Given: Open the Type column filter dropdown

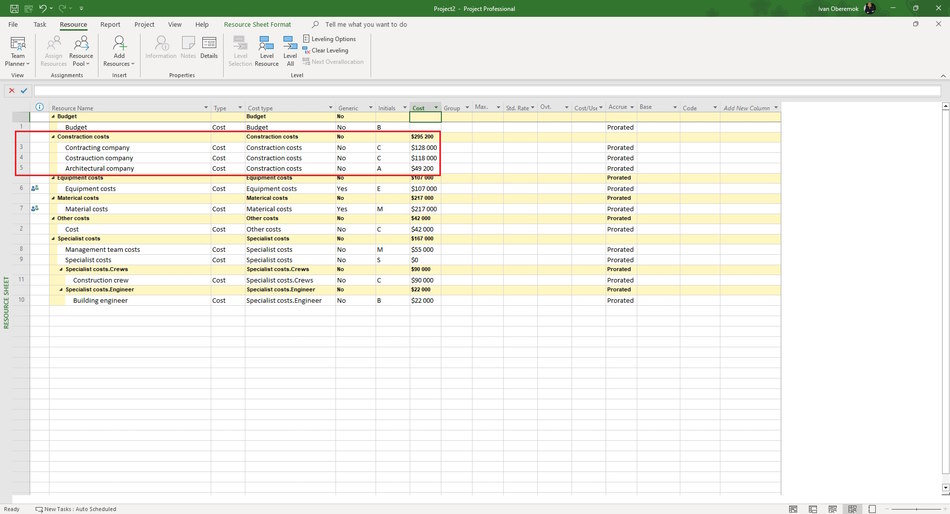Looking at the screenshot, I should [x=240, y=108].
